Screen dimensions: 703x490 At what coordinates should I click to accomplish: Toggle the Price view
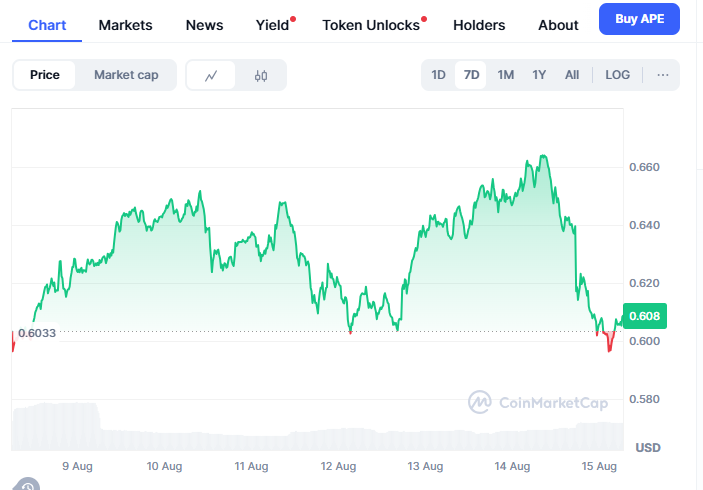pos(45,75)
